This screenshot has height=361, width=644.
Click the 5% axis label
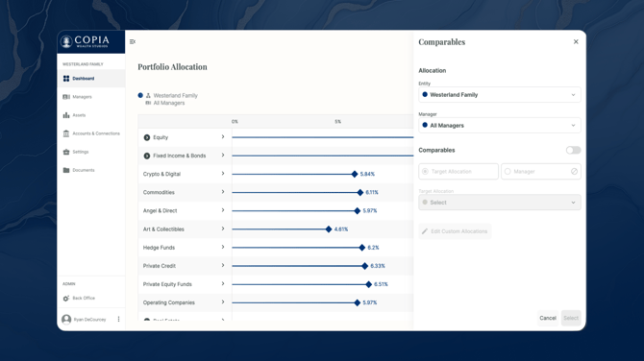(337, 122)
